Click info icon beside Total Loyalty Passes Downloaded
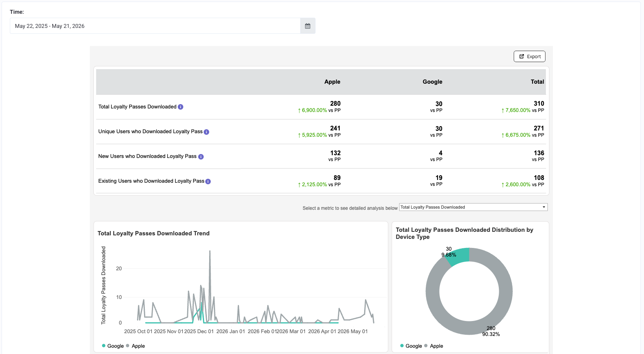Viewport: 644px width, 354px height. pyautogui.click(x=181, y=107)
